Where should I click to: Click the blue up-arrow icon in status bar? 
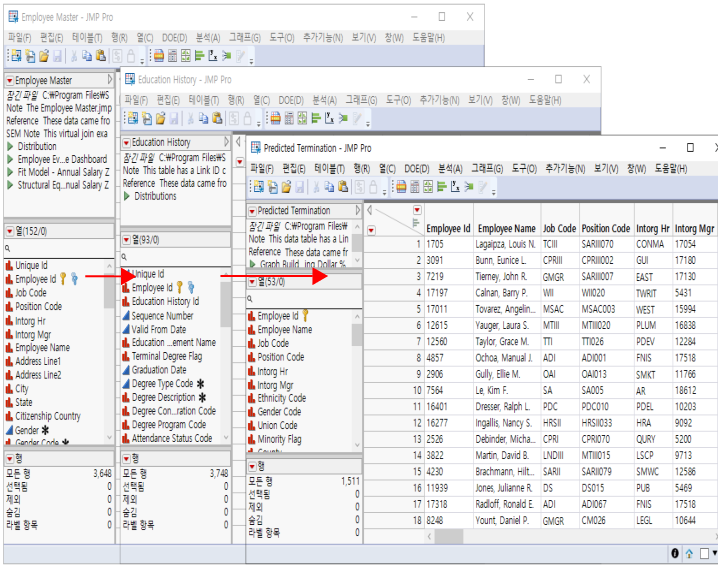point(689,554)
